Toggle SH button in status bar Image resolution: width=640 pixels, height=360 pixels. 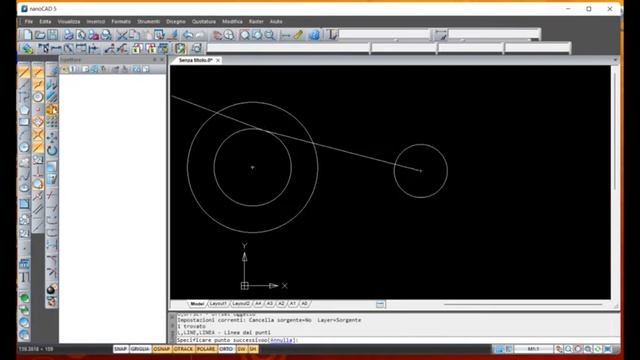coord(253,349)
